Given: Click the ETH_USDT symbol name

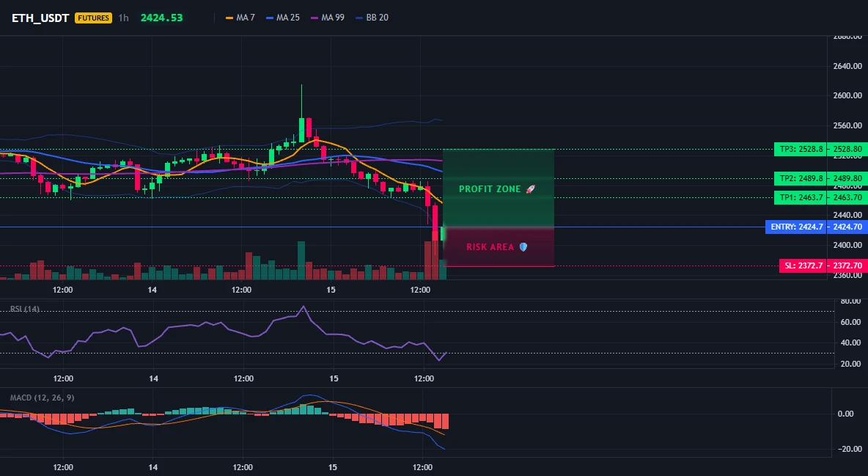Looking at the screenshot, I should (40, 18).
